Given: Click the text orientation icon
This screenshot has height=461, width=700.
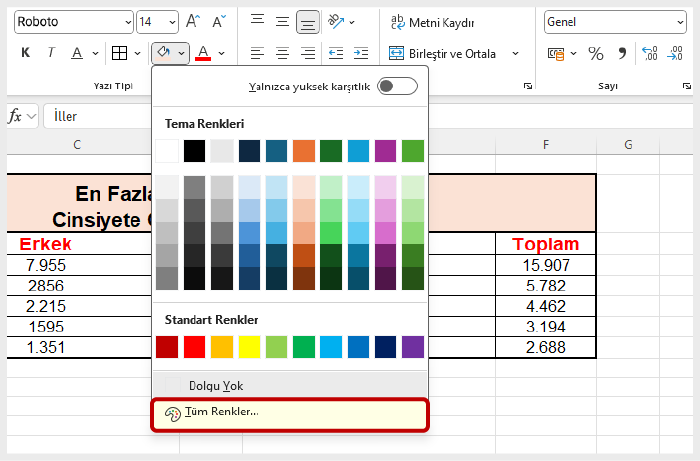Looking at the screenshot, I should [336, 21].
